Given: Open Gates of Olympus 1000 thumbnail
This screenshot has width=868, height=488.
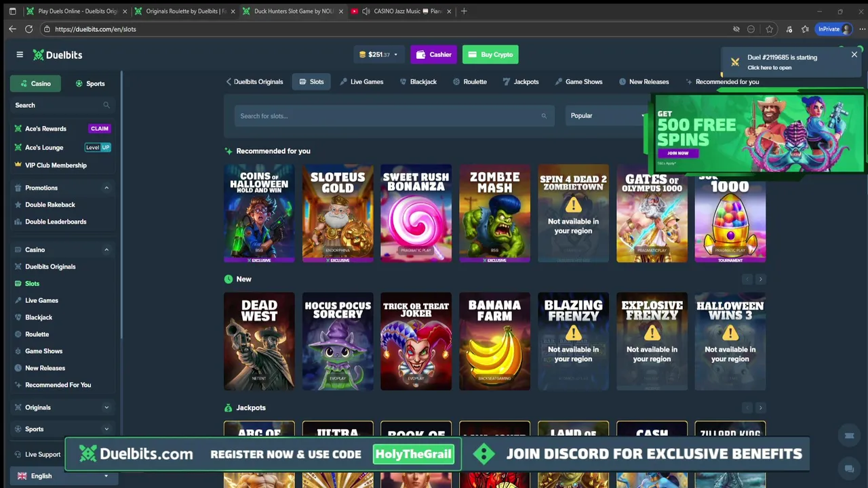Looking at the screenshot, I should point(652,213).
